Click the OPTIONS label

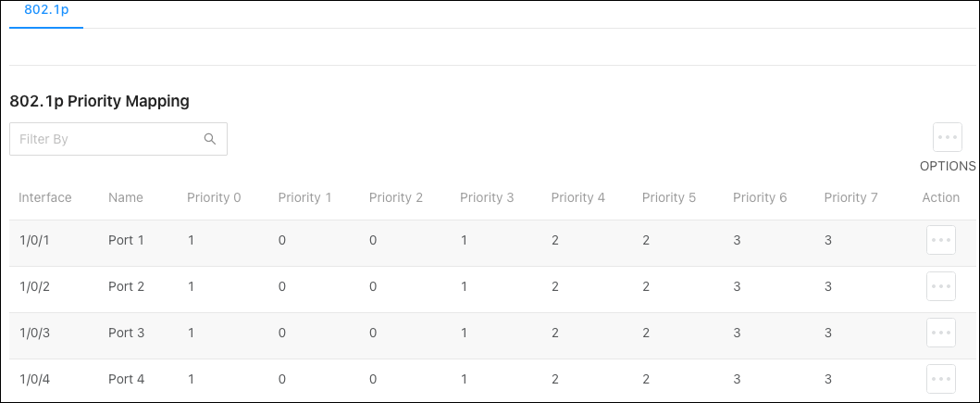pyautogui.click(x=948, y=166)
